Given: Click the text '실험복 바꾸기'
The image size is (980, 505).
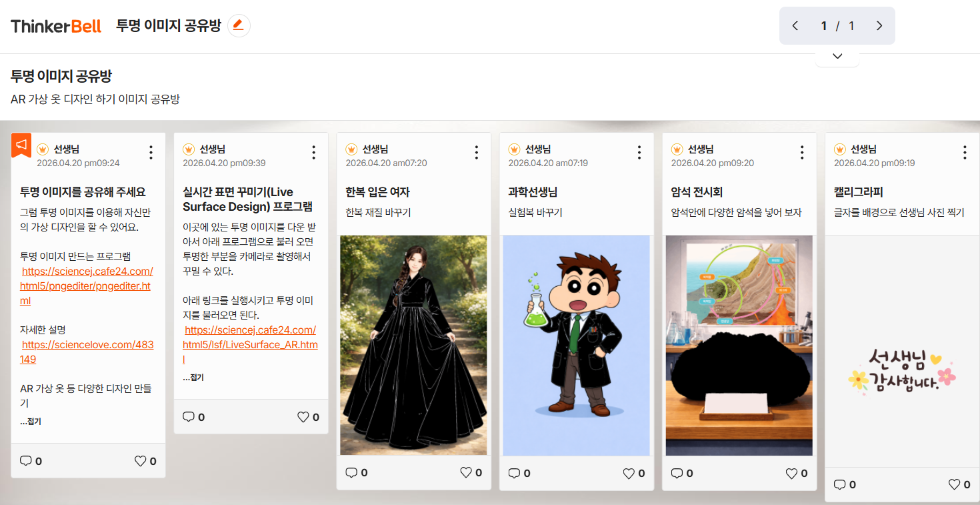Looking at the screenshot, I should tap(535, 213).
